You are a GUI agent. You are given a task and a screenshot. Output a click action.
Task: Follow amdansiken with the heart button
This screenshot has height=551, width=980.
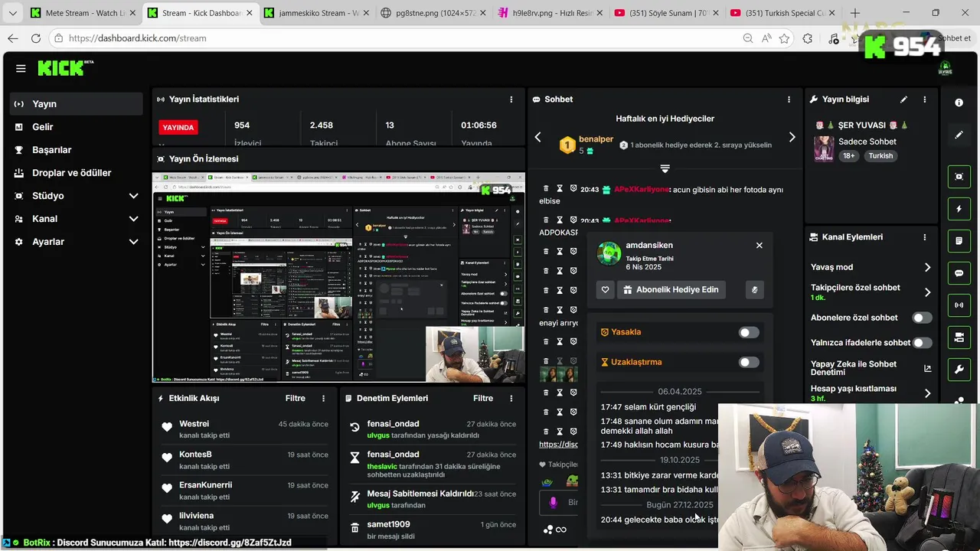605,290
